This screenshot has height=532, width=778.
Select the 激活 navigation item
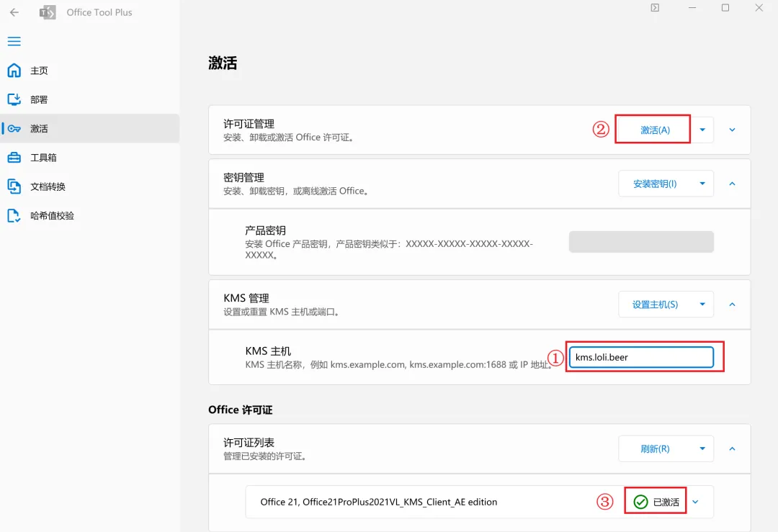pyautogui.click(x=90, y=129)
